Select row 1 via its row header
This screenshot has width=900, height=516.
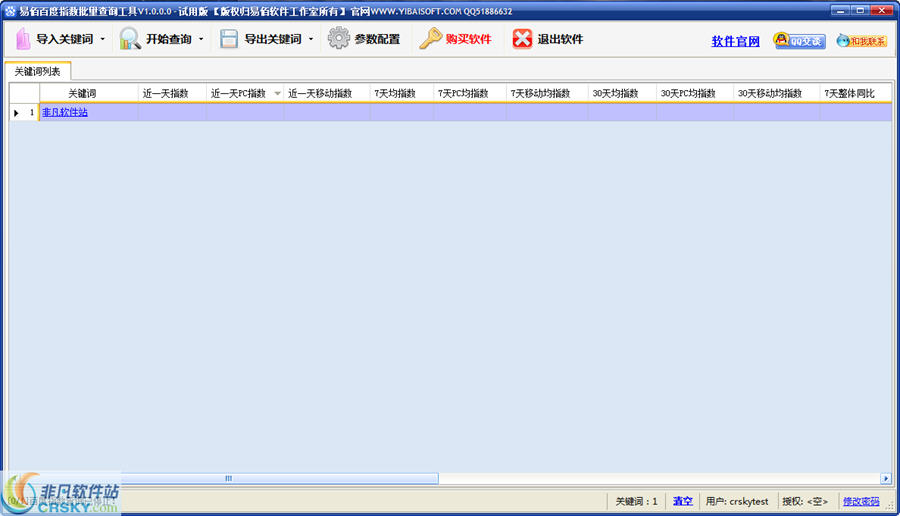tap(24, 112)
